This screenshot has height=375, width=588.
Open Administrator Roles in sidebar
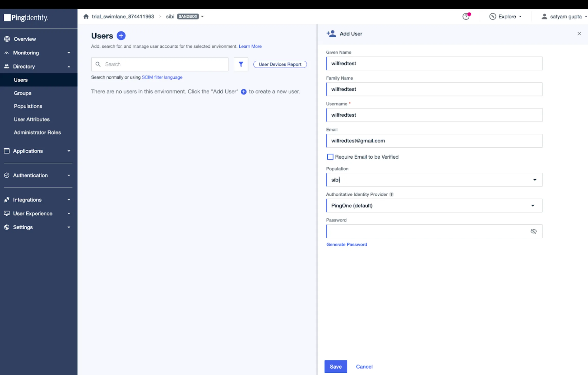tap(37, 132)
